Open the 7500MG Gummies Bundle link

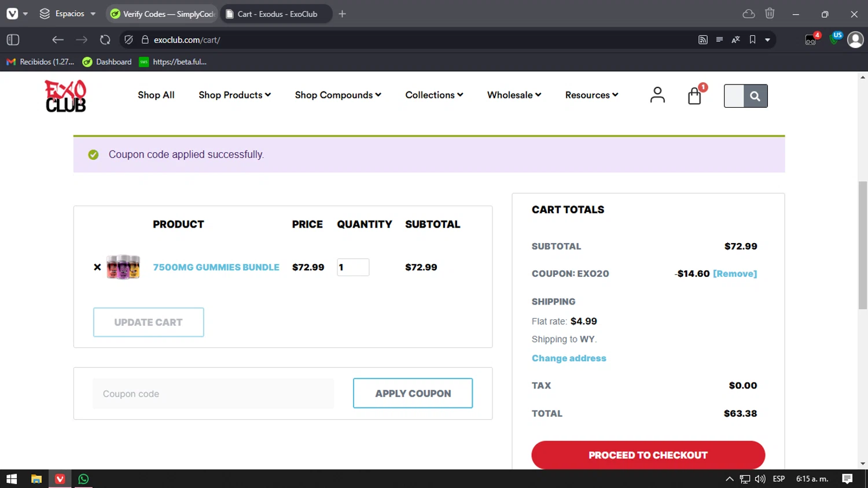(216, 267)
